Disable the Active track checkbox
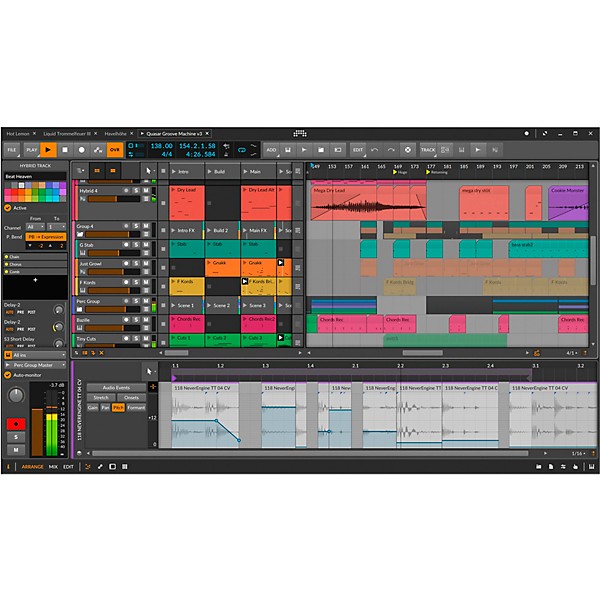This screenshot has width=600, height=600. [x=8, y=208]
